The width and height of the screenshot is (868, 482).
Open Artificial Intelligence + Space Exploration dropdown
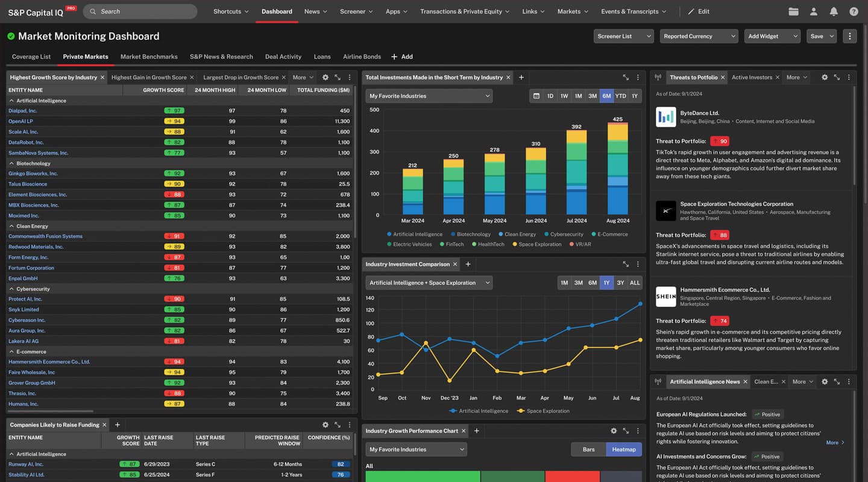(x=429, y=283)
